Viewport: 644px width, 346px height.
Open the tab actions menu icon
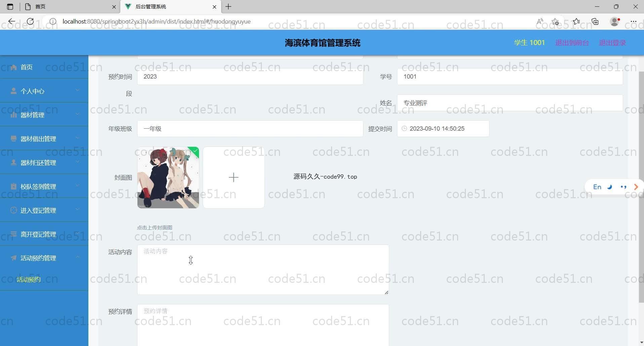coord(10,7)
